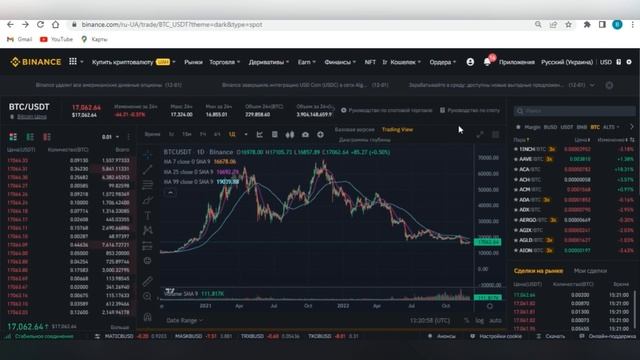Viewport: 640px width, 360px height.
Task: Open the candlestick chart style icon
Action: point(290,135)
